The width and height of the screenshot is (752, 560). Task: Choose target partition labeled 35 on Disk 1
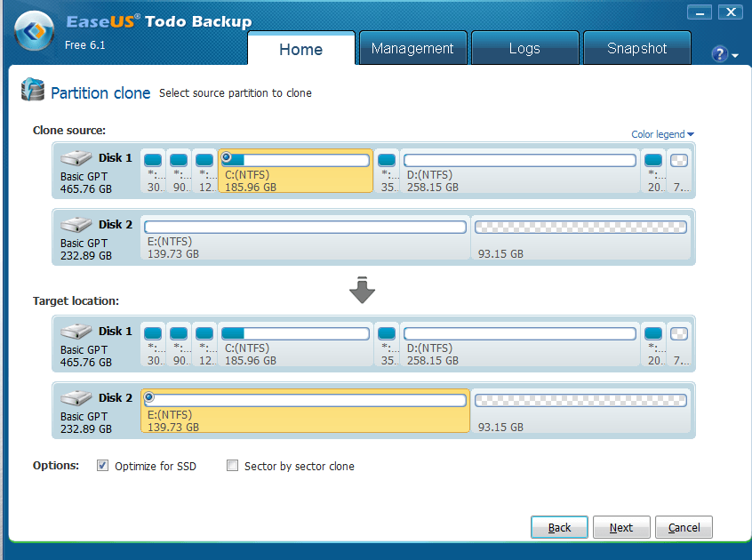[387, 345]
